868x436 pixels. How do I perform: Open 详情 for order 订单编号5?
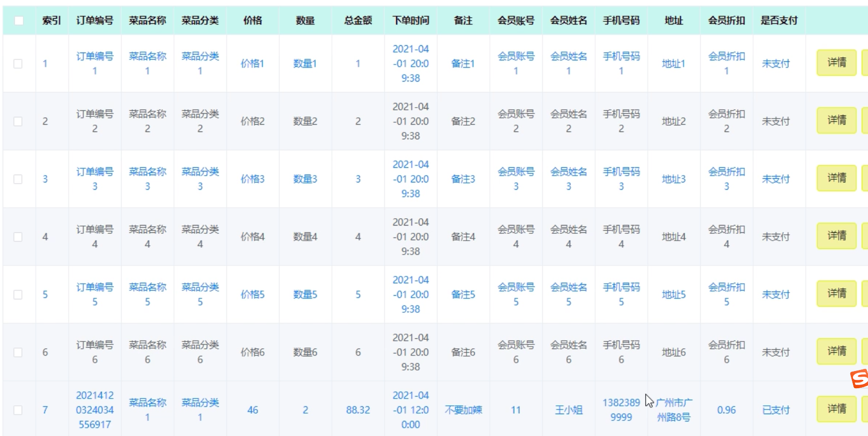point(836,293)
